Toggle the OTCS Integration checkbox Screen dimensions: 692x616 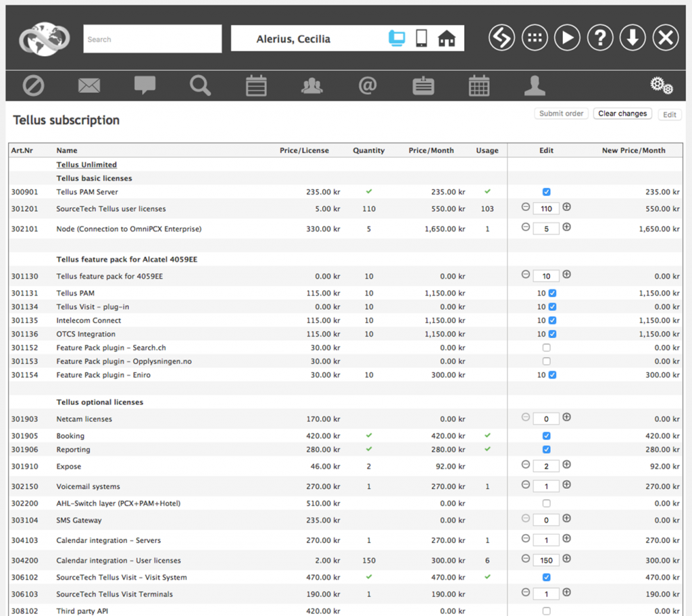(552, 334)
